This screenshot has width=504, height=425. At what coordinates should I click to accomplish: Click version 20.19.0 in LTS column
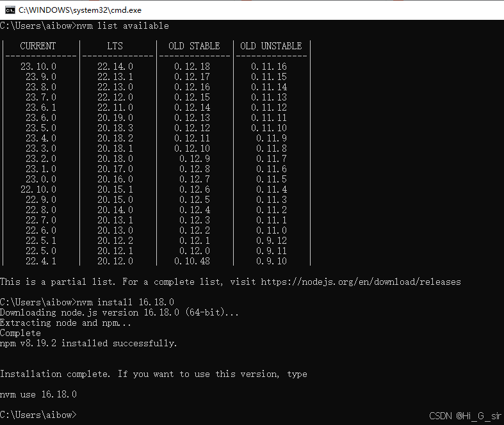tap(115, 118)
